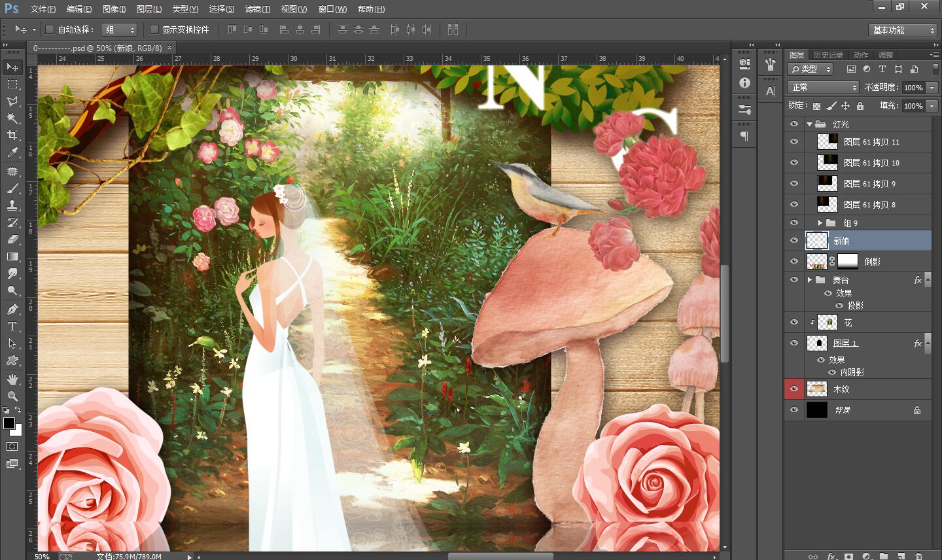Select the History Brush tool

click(12, 222)
